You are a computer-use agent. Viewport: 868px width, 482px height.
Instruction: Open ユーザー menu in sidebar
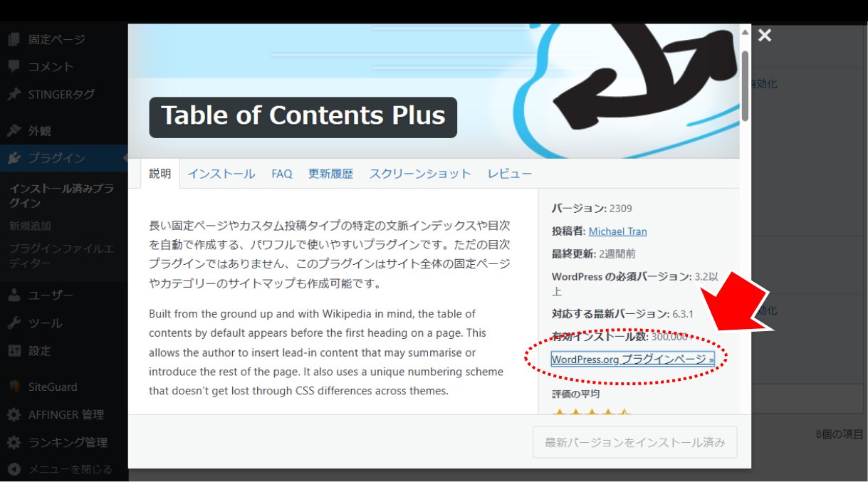(x=51, y=295)
